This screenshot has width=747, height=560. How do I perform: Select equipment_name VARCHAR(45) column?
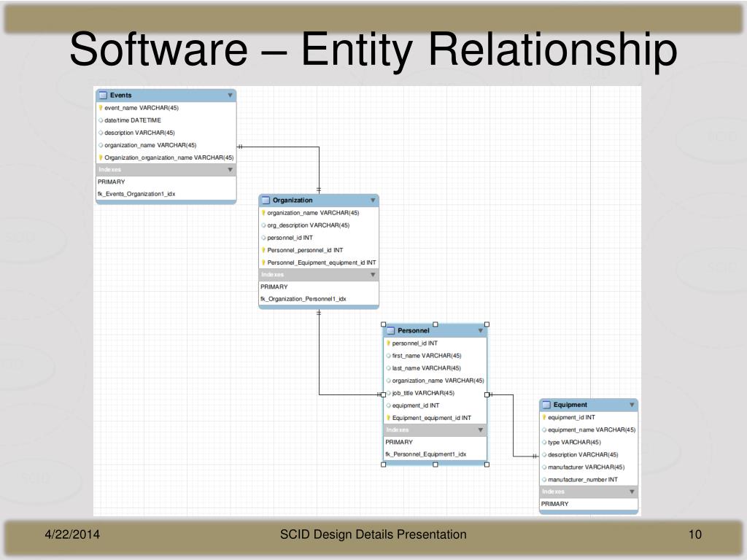592,429
